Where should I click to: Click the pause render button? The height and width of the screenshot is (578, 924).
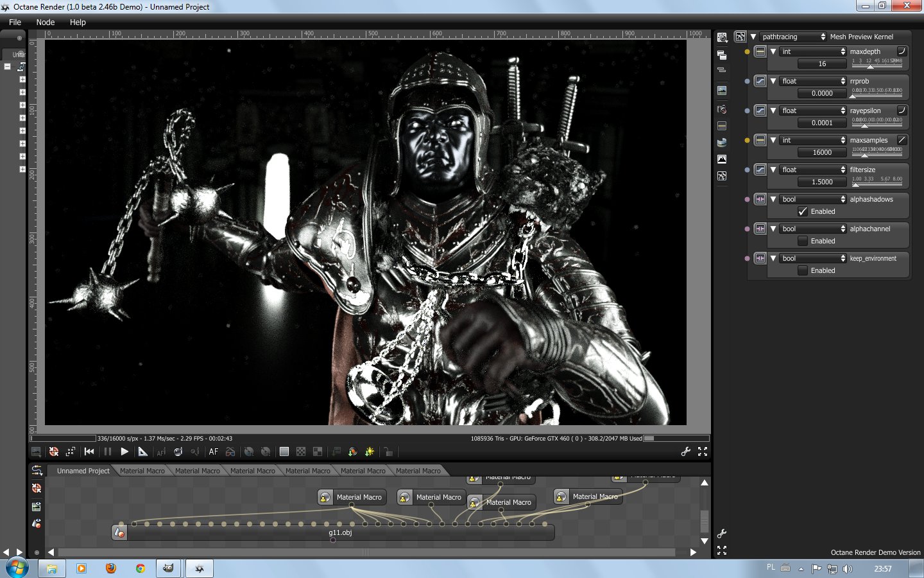(107, 451)
